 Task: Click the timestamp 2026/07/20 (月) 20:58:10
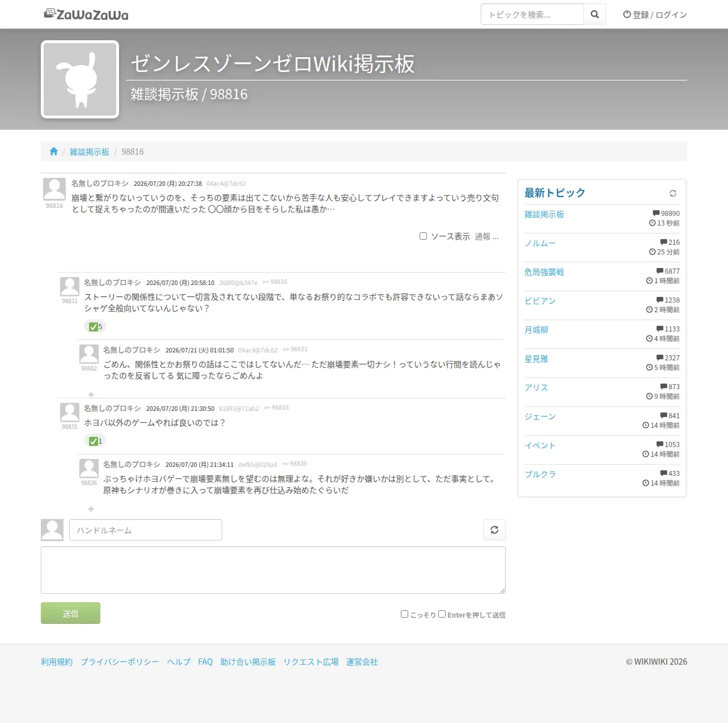180,283
